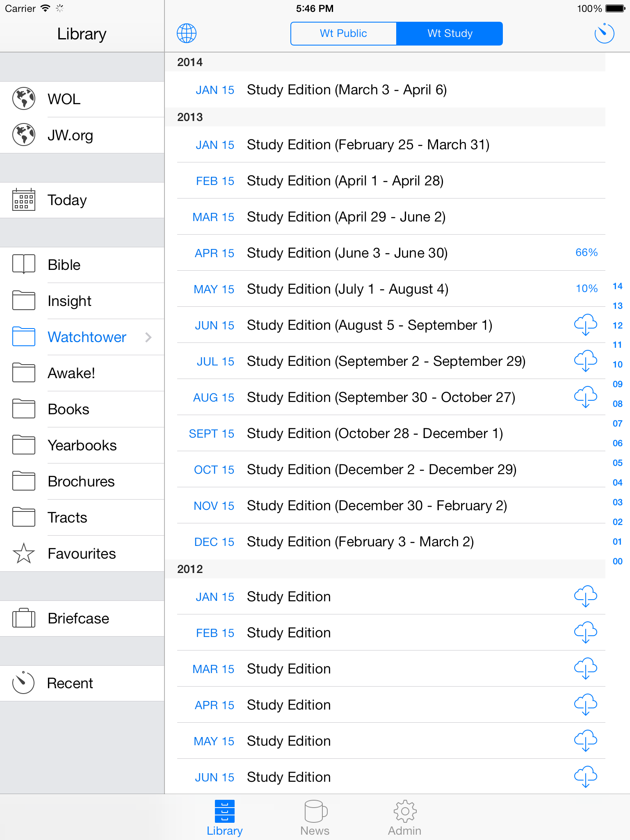The height and width of the screenshot is (840, 630).
Task: Switch to the Admin tab
Action: point(405,817)
